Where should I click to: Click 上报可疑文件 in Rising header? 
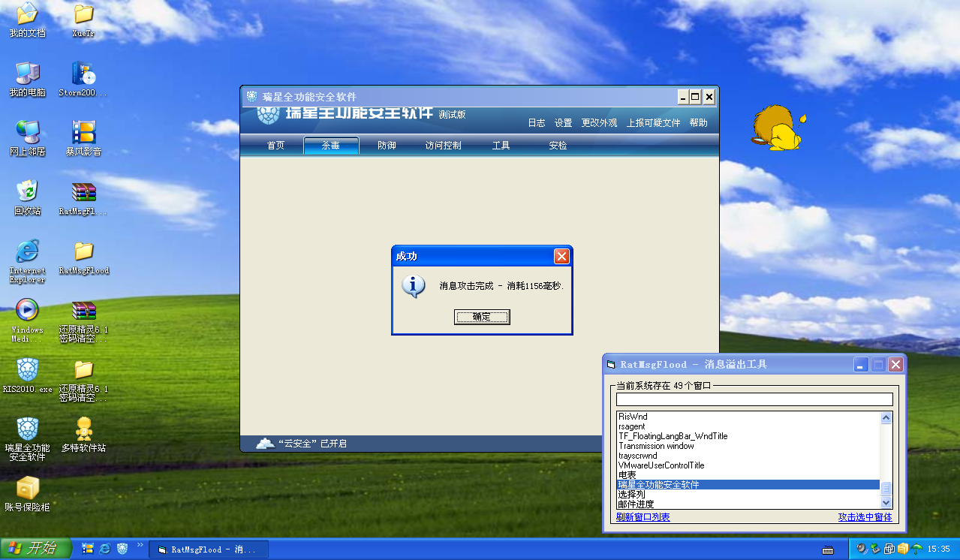click(654, 123)
